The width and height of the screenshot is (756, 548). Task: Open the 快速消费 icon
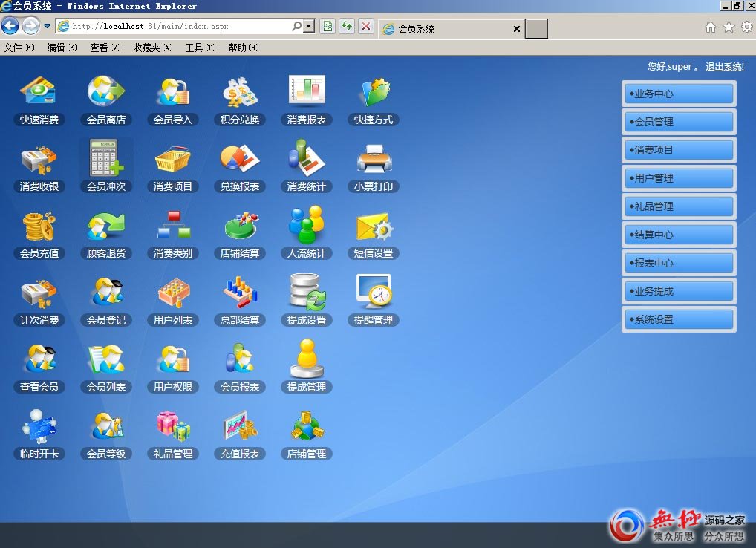pyautogui.click(x=39, y=100)
